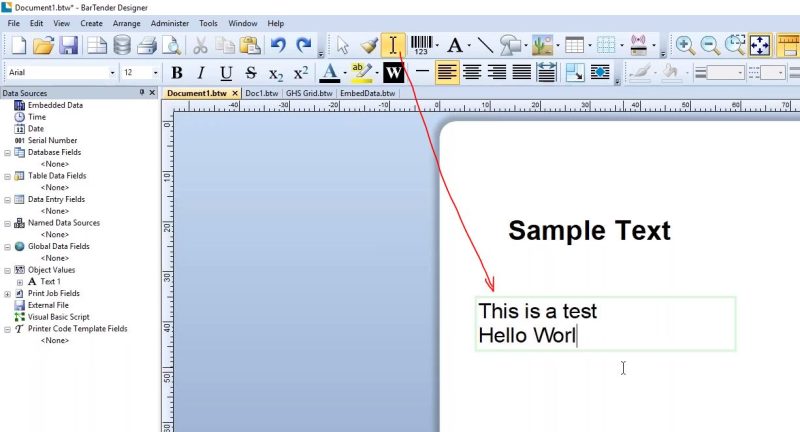
Task: Expand the Text 1 object node
Action: click(x=20, y=282)
